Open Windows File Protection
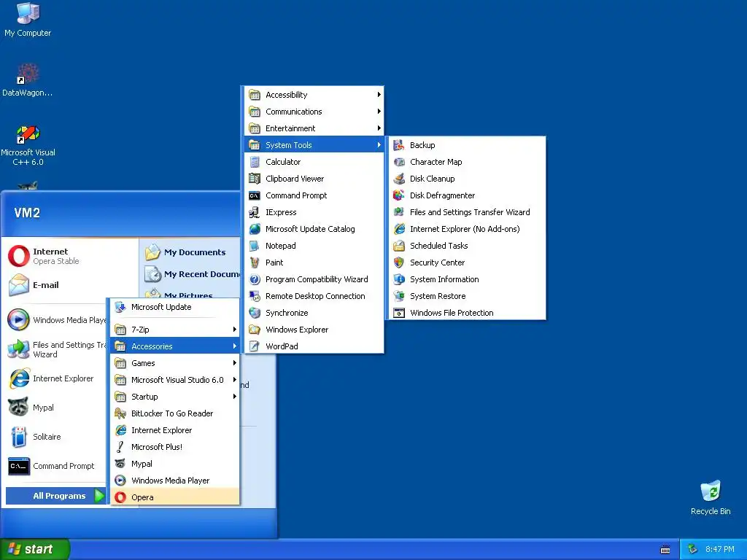Screen dimensions: 747x560 [467, 313]
